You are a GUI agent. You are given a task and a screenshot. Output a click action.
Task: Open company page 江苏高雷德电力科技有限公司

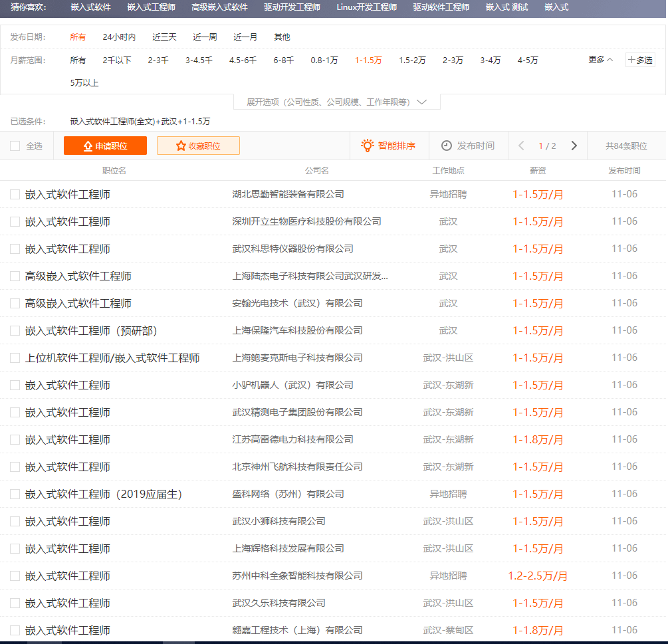(292, 439)
